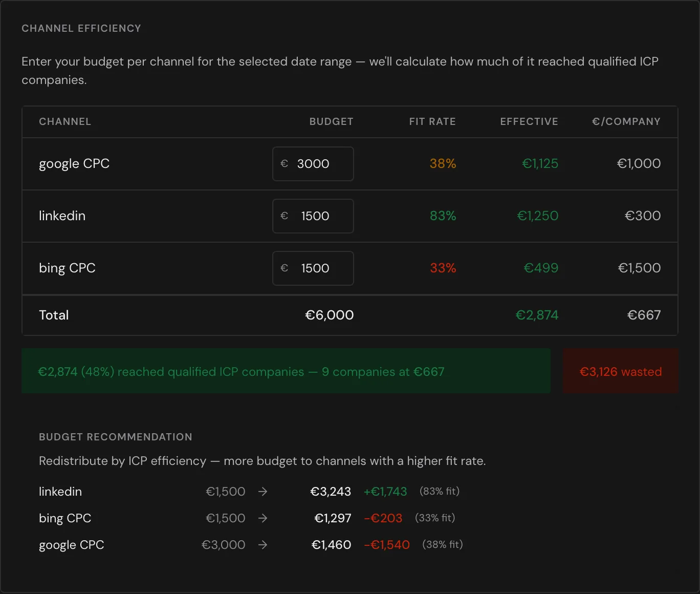This screenshot has height=594, width=700.
Task: Click the arrow icon in bing CPC recommendation row
Action: point(262,518)
